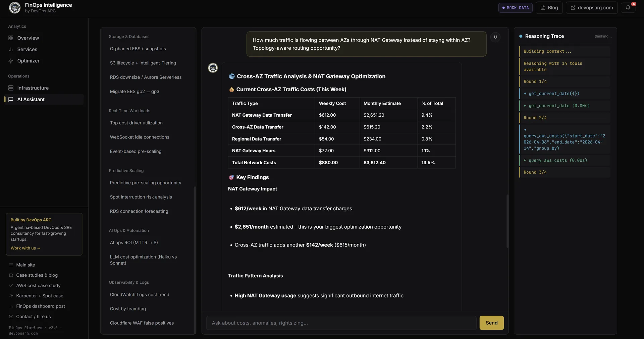Click the target icon beside Key Findings
The width and height of the screenshot is (644, 339).
[x=231, y=177]
